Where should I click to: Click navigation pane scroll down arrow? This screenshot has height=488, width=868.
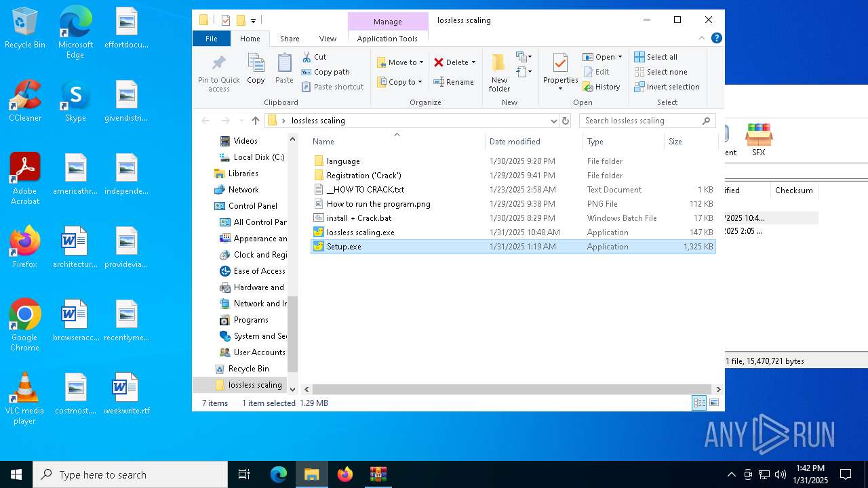293,389
